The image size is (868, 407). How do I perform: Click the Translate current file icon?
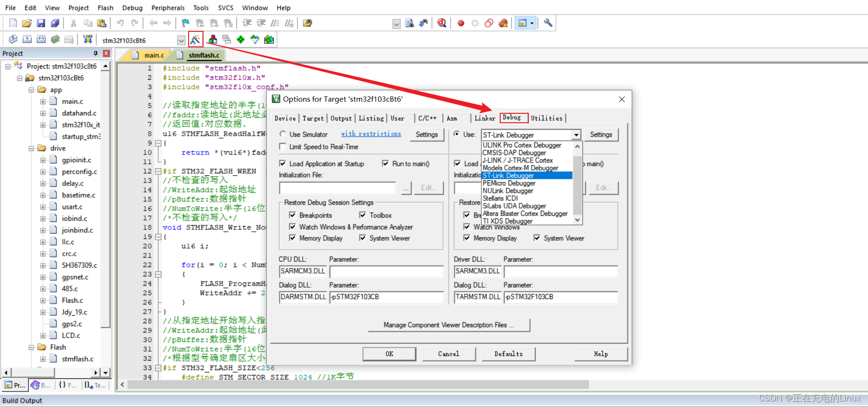pyautogui.click(x=13, y=39)
